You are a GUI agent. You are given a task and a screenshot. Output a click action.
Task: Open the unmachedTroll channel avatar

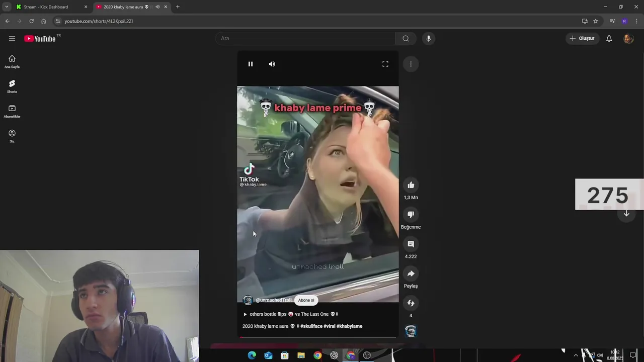point(248,300)
